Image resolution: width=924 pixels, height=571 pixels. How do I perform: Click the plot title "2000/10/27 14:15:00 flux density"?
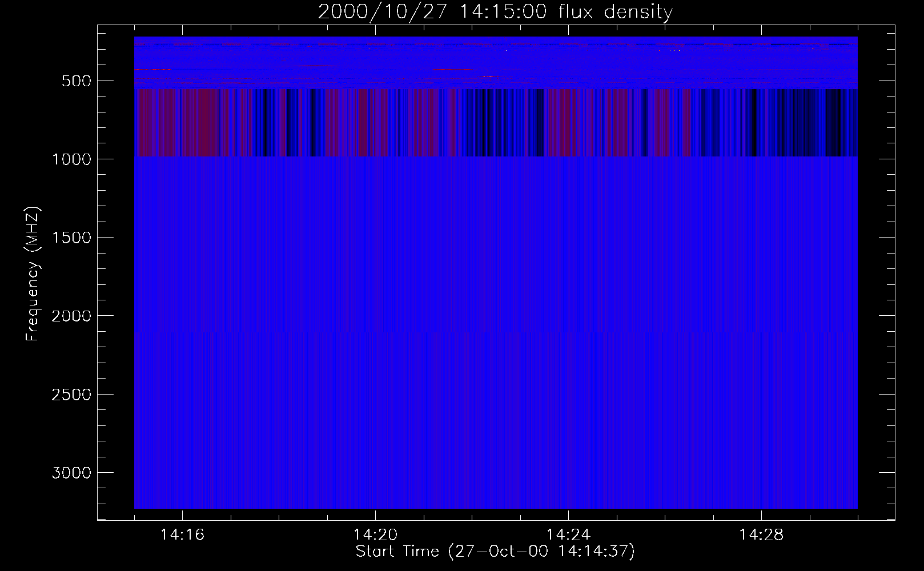(495, 11)
